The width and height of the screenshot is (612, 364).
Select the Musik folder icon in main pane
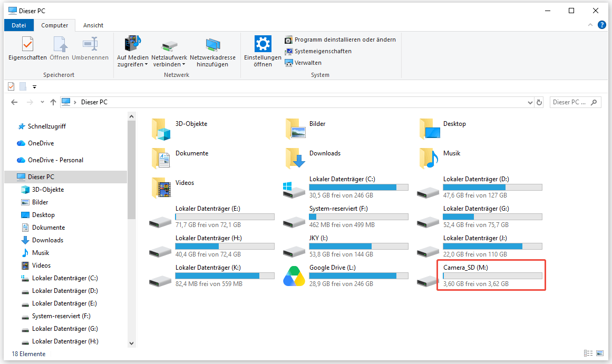(429, 159)
